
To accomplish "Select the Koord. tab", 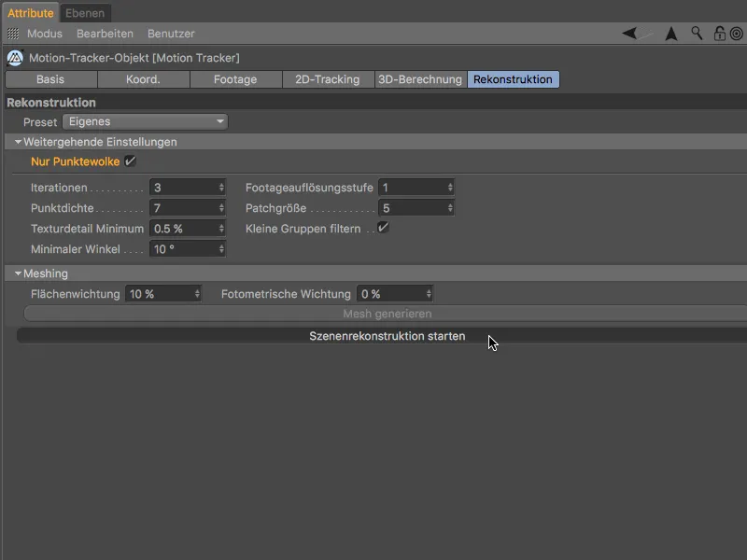I will point(143,79).
